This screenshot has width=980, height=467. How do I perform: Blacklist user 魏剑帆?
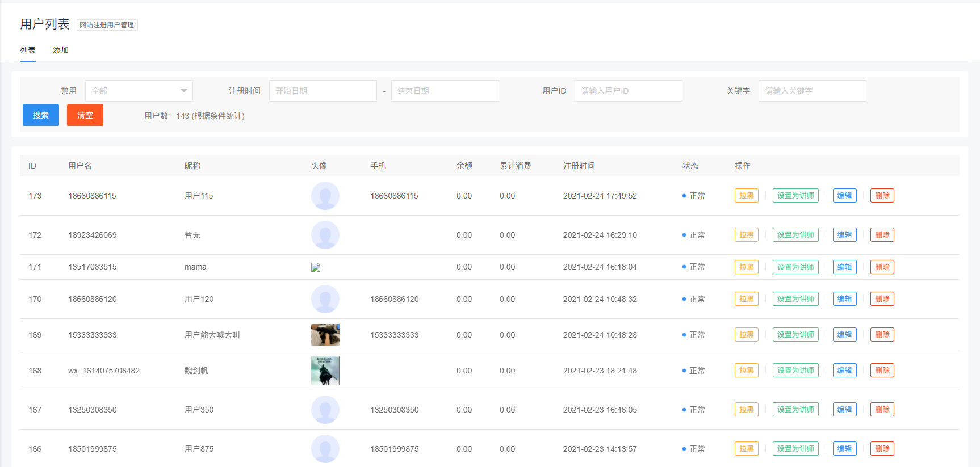(x=747, y=371)
